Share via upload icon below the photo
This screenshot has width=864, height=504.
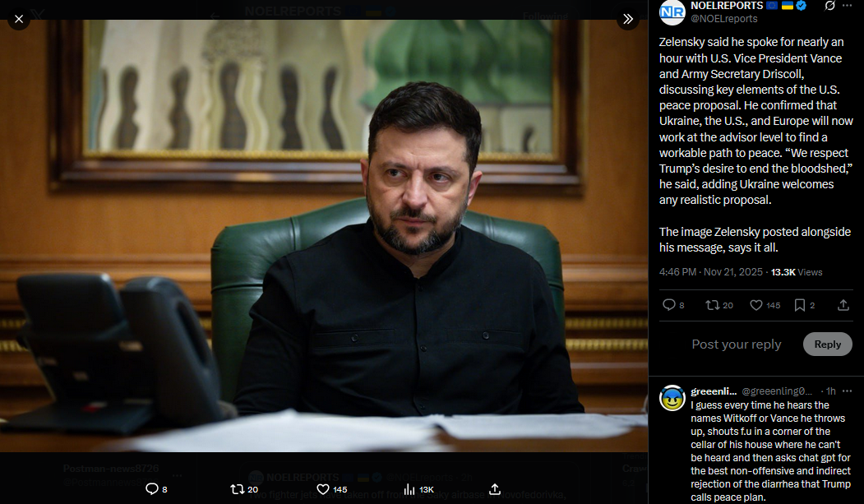point(495,489)
